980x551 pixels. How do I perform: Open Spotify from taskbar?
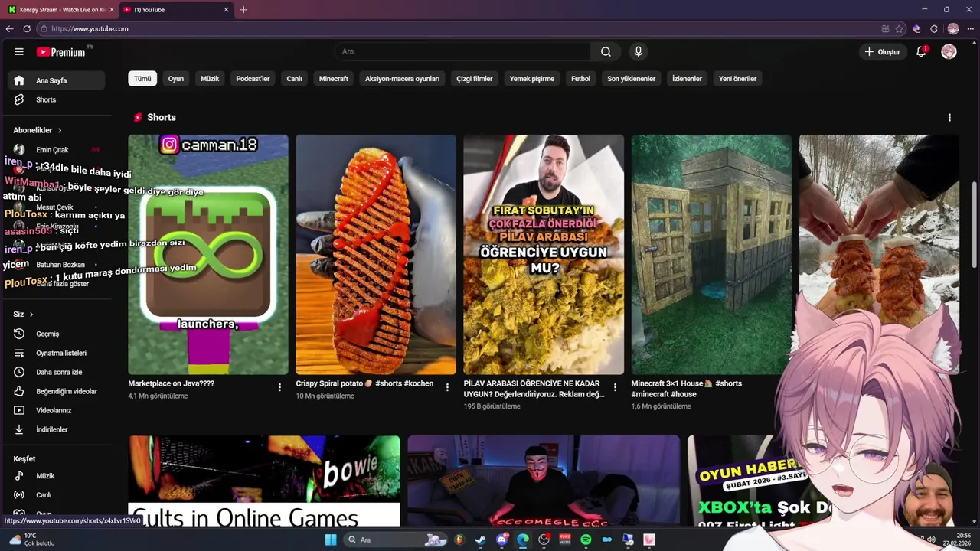[586, 540]
